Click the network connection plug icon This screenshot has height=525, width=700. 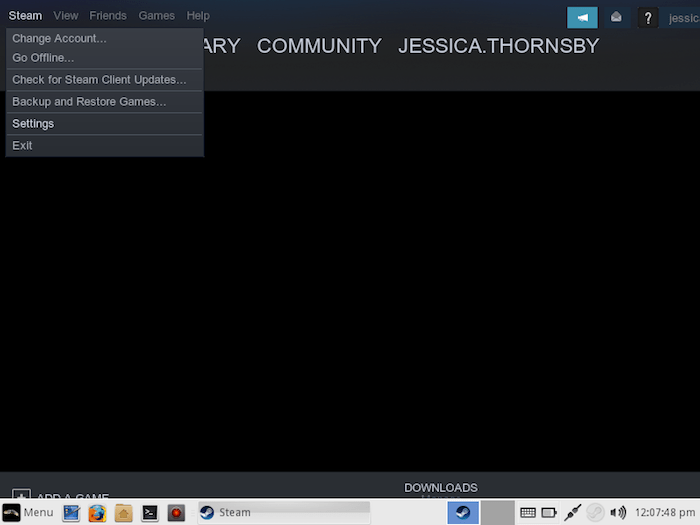coord(572,512)
